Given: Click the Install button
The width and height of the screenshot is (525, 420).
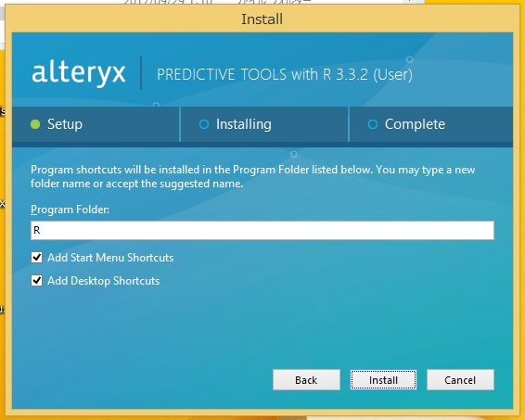Looking at the screenshot, I should point(383,380).
